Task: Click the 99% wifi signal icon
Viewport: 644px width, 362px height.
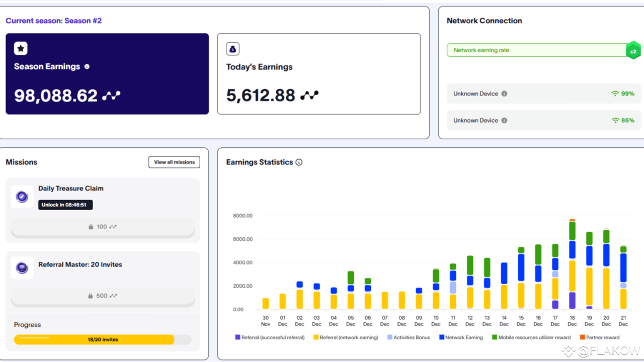Action: (615, 94)
